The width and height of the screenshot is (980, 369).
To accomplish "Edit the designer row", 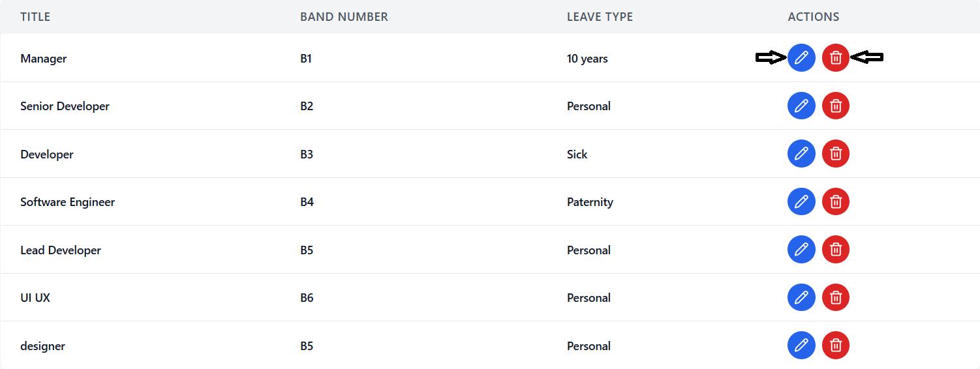I will point(801,346).
